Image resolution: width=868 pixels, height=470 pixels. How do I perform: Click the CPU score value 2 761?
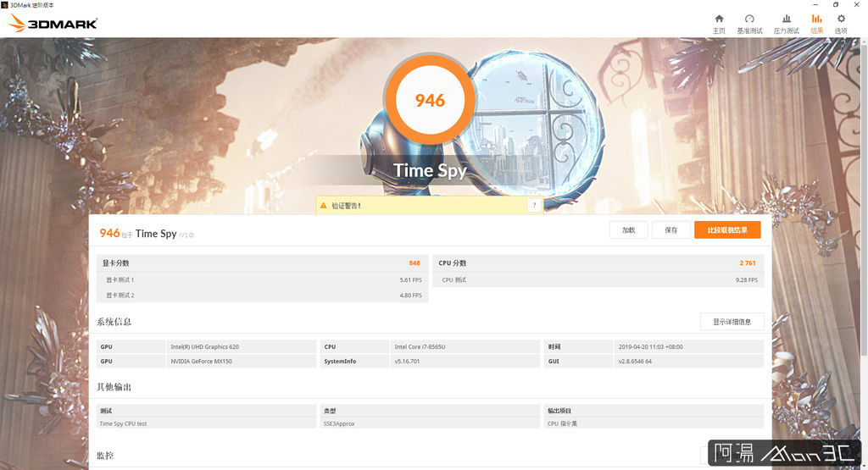pos(748,263)
